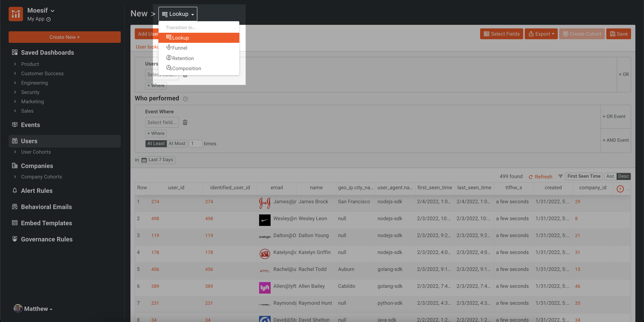Switch to At Most option
Viewport: 644px width, 322px height.
177,143
